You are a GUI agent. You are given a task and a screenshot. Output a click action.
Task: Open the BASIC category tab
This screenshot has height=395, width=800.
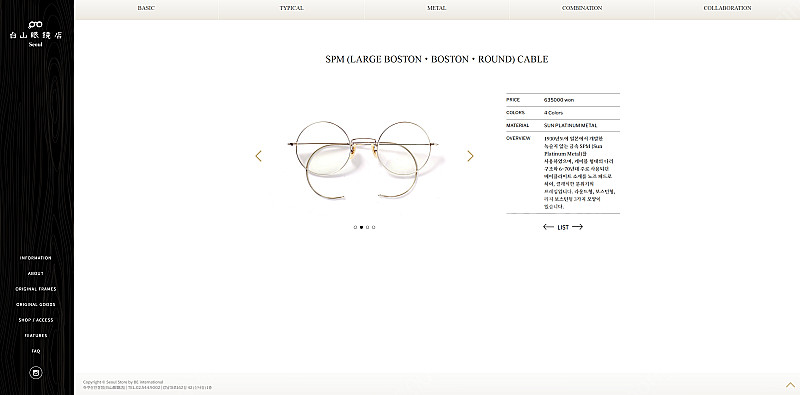(x=146, y=8)
